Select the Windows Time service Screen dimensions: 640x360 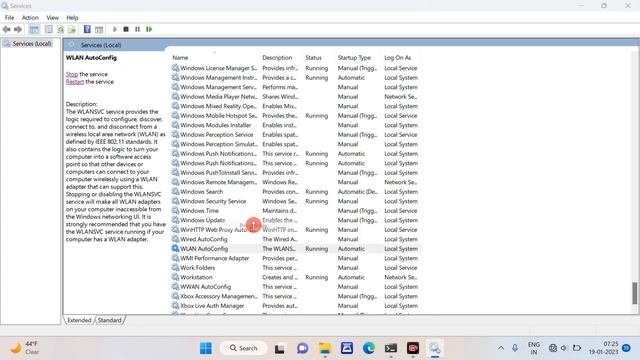pyautogui.click(x=296, y=211)
